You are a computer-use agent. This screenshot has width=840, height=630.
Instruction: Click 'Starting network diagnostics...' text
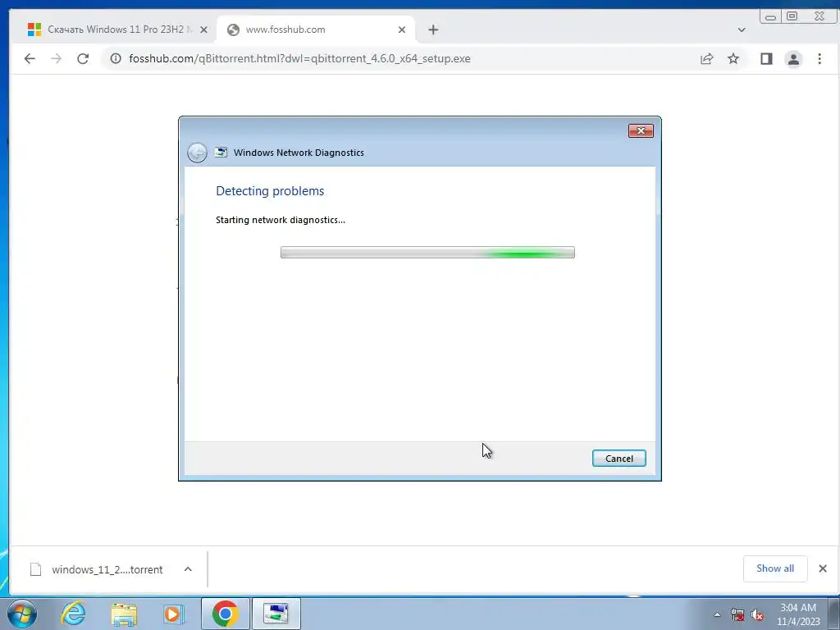click(281, 220)
